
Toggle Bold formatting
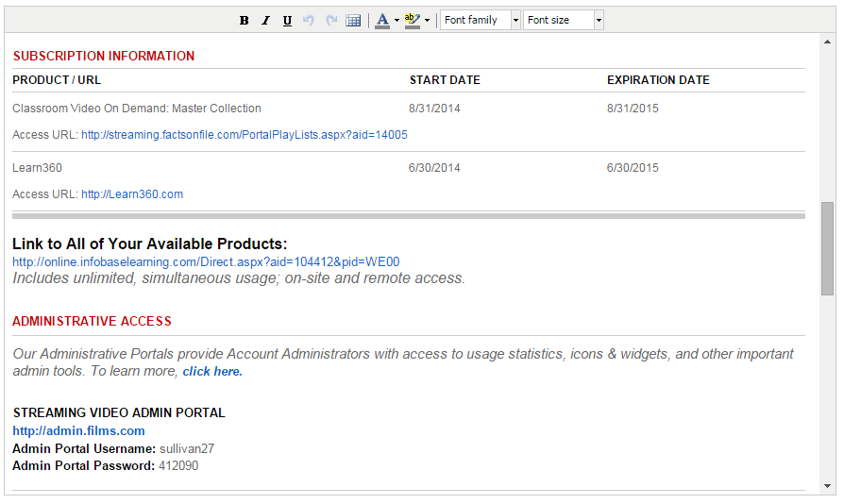click(244, 21)
